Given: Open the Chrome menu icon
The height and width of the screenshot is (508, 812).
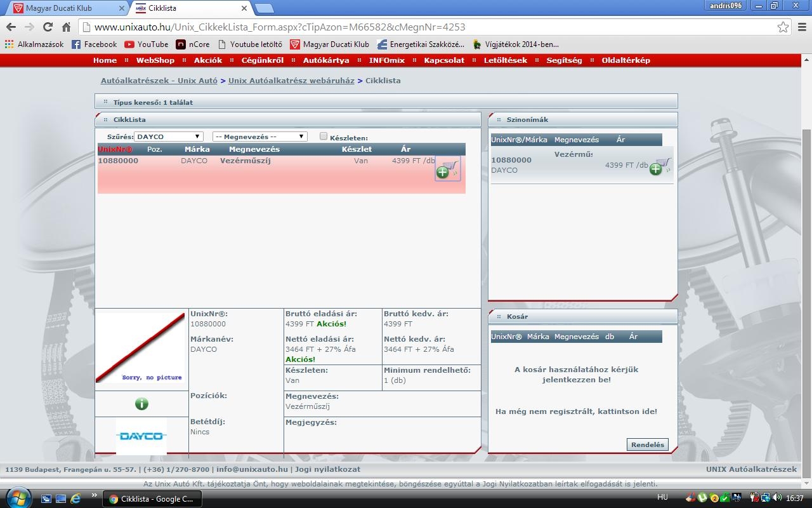Looking at the screenshot, I should [x=801, y=27].
